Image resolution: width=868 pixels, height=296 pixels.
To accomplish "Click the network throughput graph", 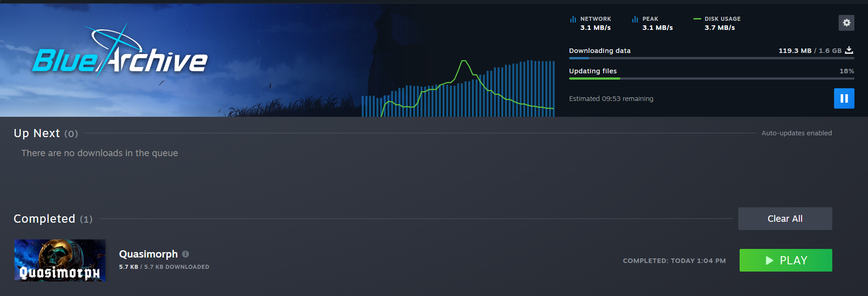I will 458,88.
